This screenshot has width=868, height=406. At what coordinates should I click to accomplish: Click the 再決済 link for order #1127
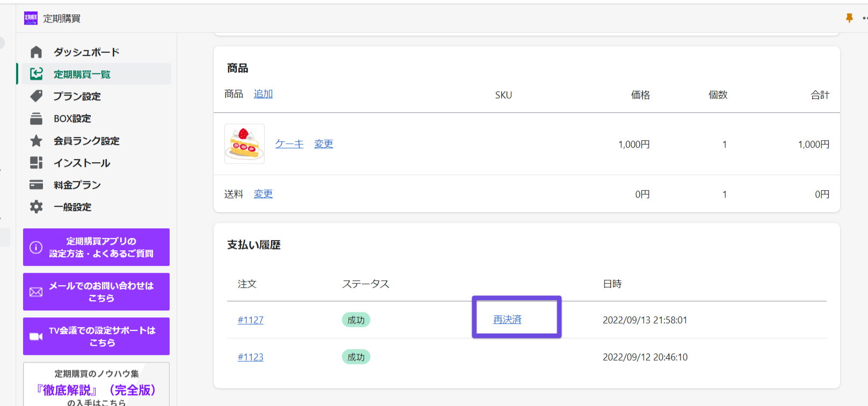point(507,320)
